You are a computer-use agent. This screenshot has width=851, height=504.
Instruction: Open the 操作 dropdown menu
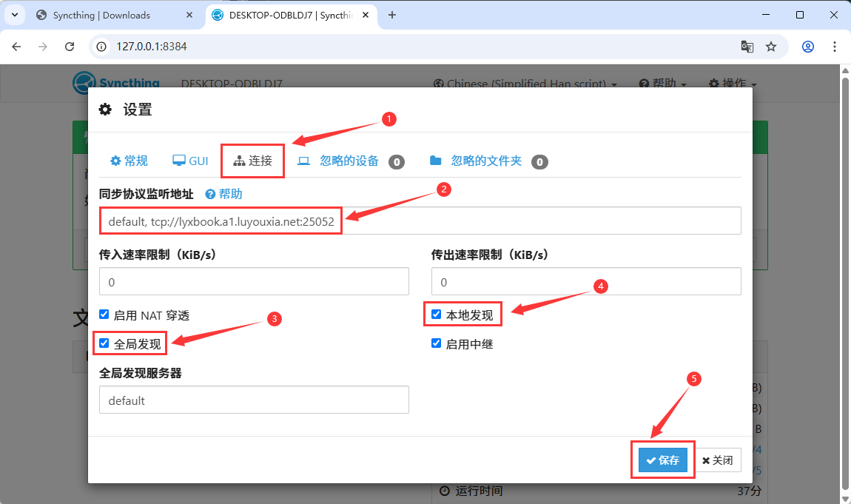click(731, 83)
